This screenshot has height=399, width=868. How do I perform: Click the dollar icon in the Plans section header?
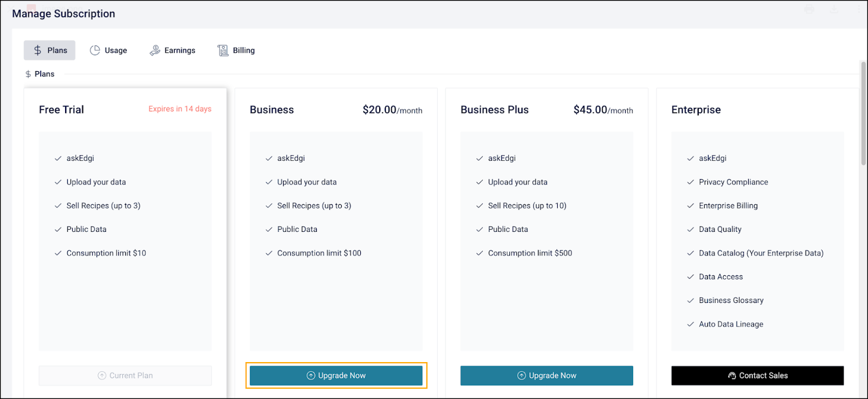(x=28, y=74)
